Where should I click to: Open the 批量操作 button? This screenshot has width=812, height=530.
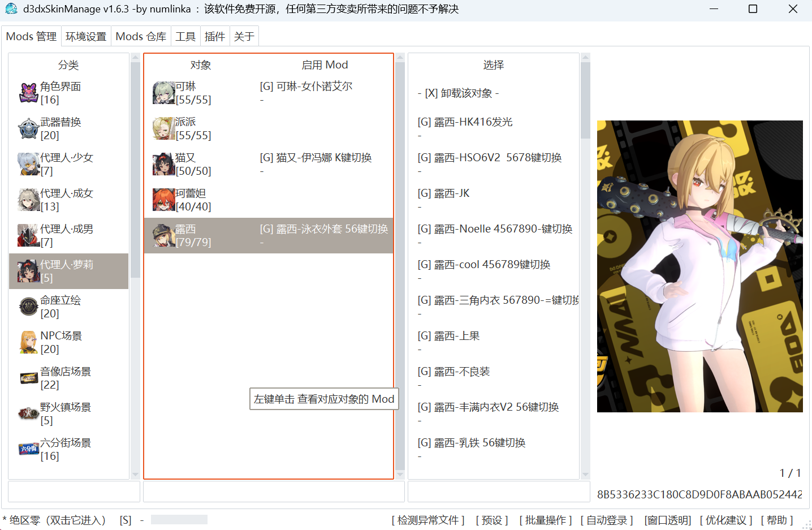pos(546,520)
